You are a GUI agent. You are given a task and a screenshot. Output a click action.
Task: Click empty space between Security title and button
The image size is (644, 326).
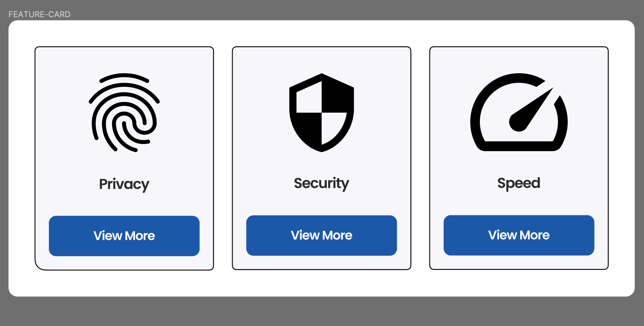coord(322,204)
